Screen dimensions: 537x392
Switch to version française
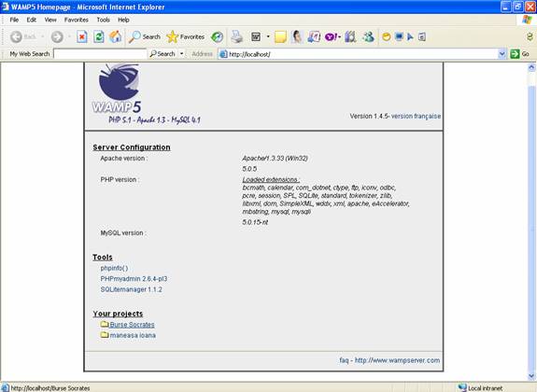tap(416, 116)
